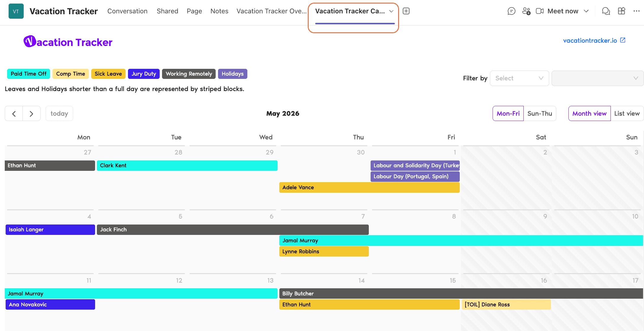Open the more options ellipsis

pyautogui.click(x=636, y=11)
